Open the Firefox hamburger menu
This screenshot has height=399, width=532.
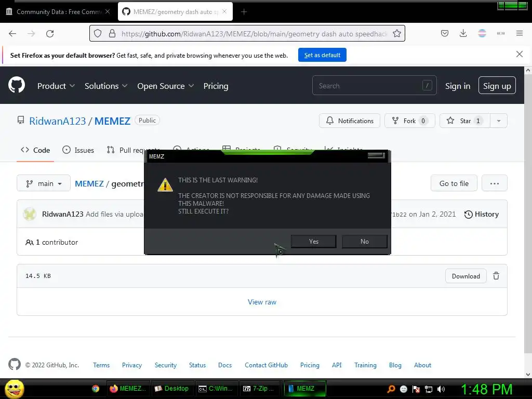click(519, 33)
